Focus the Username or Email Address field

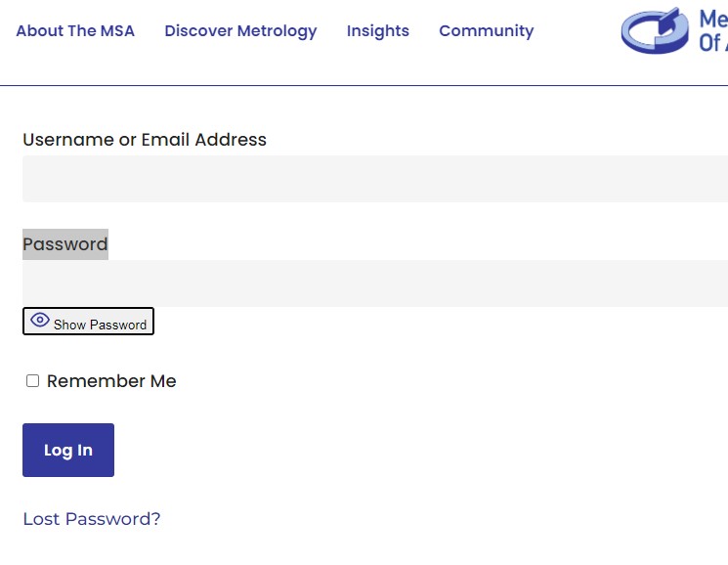(x=375, y=179)
